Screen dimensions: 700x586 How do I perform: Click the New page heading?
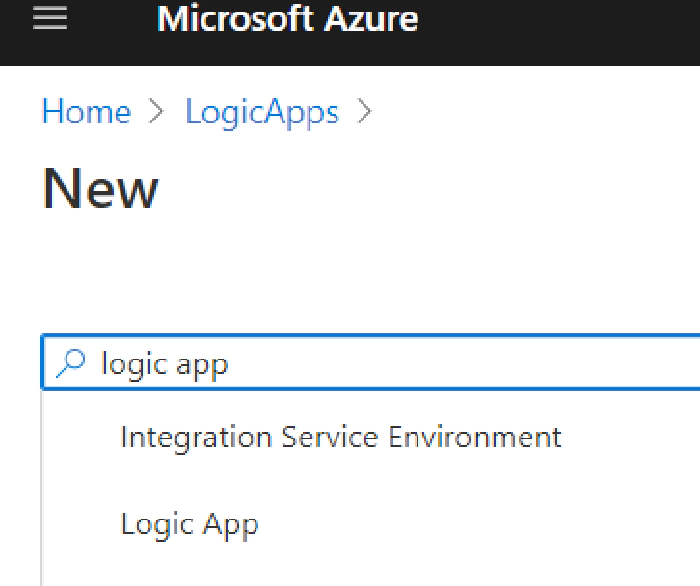[x=100, y=188]
